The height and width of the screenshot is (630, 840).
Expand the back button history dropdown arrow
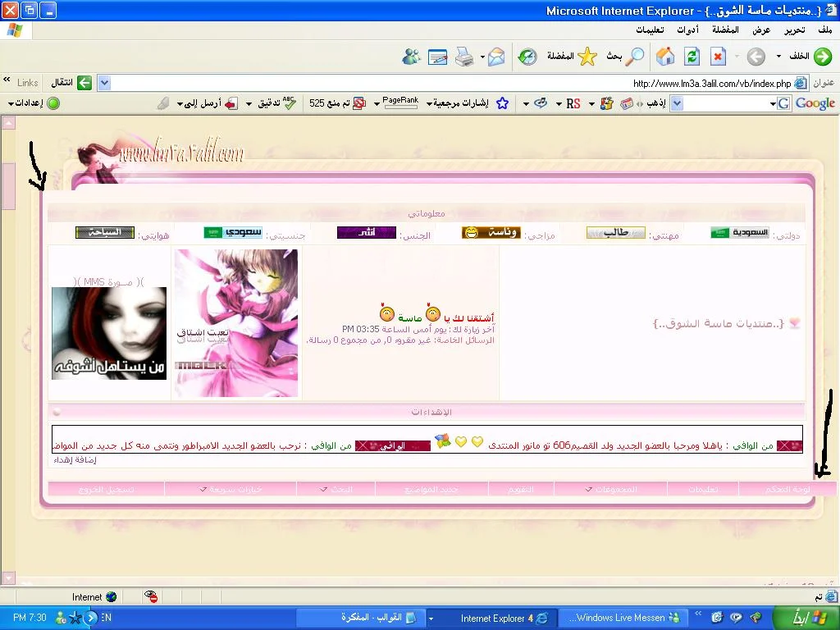(x=778, y=57)
